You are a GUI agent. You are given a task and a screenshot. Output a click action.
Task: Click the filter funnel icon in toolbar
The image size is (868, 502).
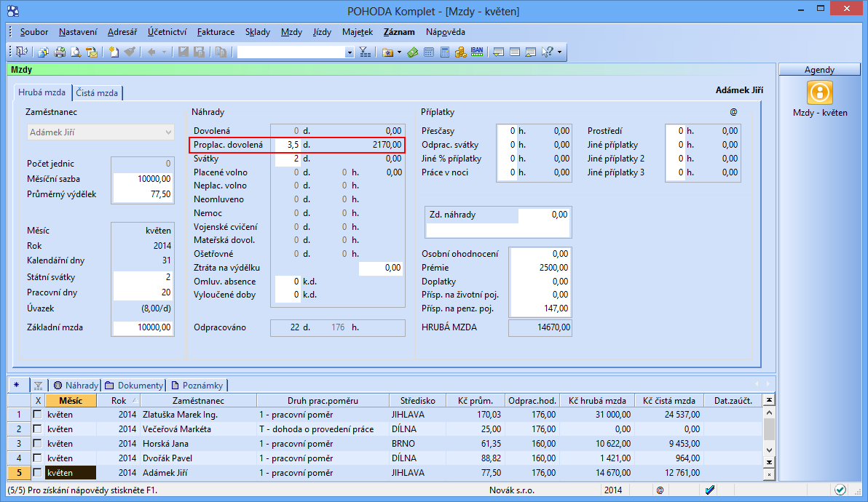pos(365,52)
